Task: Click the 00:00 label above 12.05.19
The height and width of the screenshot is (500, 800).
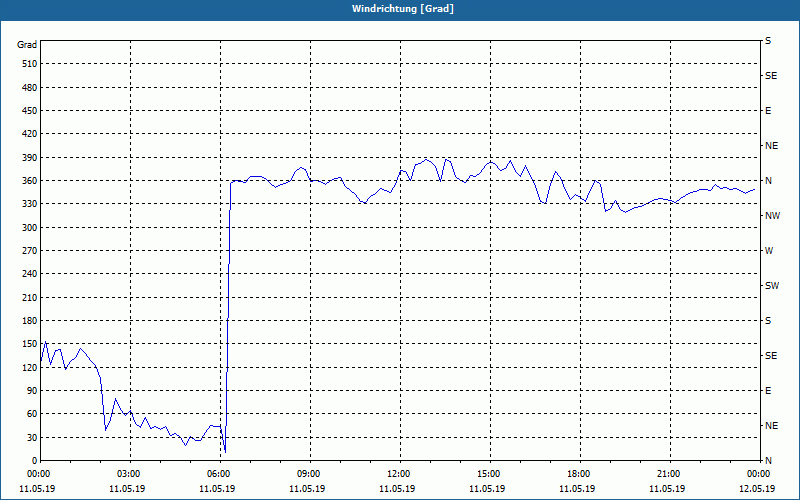Action: tap(758, 474)
